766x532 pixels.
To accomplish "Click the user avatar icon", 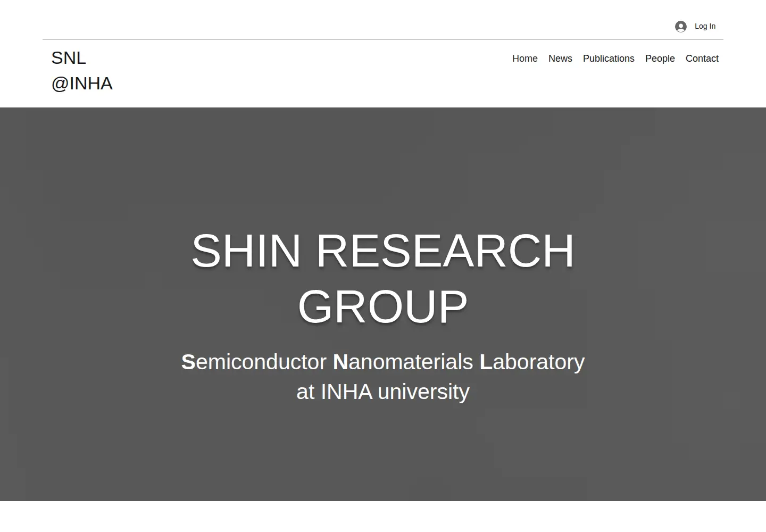I will [x=681, y=27].
